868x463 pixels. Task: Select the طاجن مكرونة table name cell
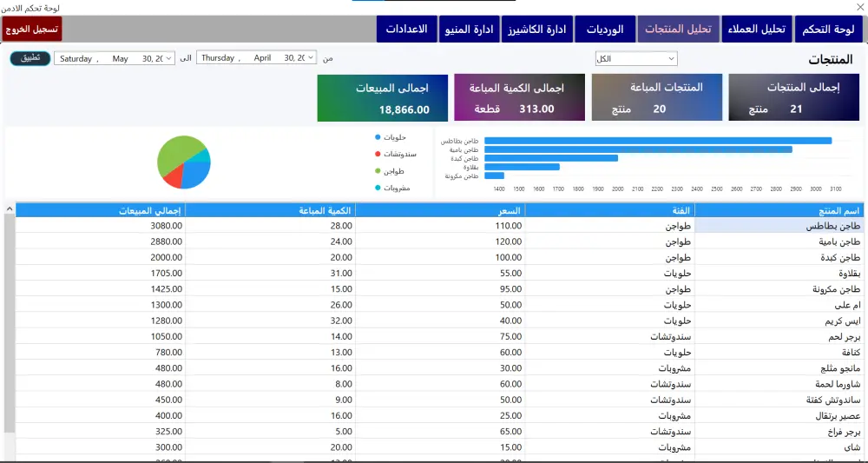[779, 289]
